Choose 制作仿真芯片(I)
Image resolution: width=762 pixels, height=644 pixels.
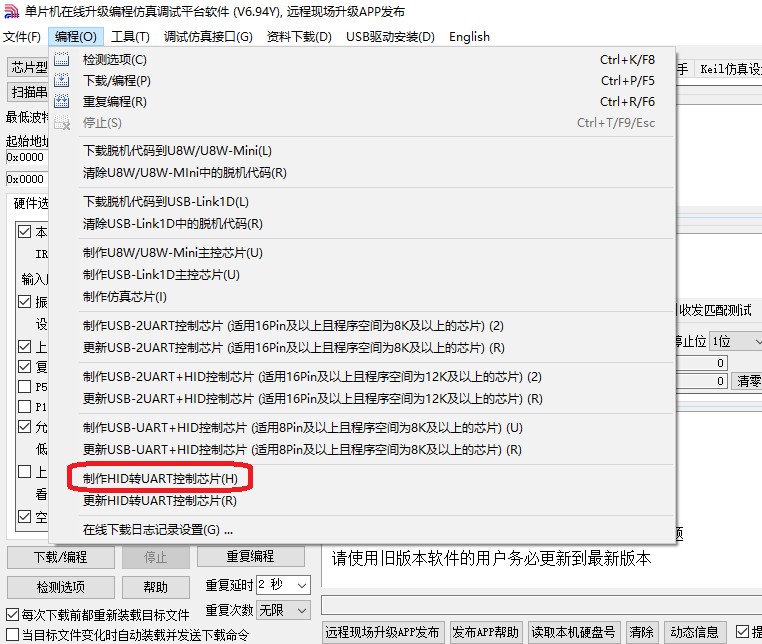pyautogui.click(x=362, y=296)
